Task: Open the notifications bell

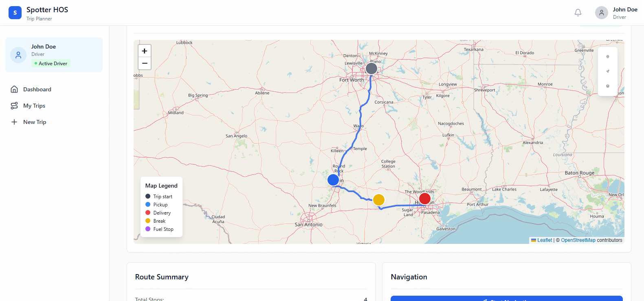Action: point(578,13)
